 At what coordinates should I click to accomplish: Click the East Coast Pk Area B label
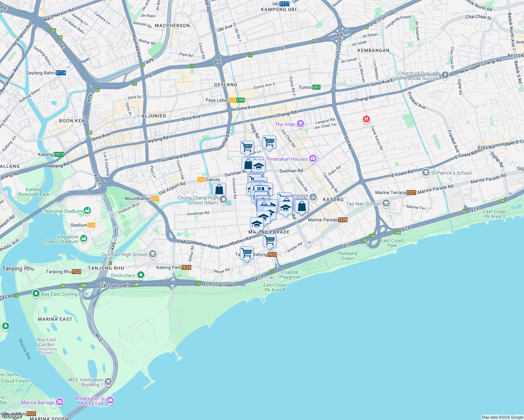[x=275, y=287]
